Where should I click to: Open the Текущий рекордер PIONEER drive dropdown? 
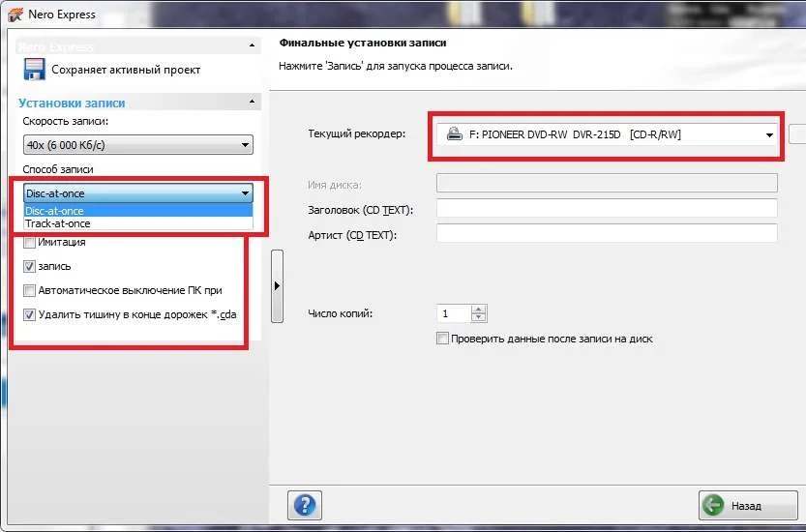coord(607,134)
